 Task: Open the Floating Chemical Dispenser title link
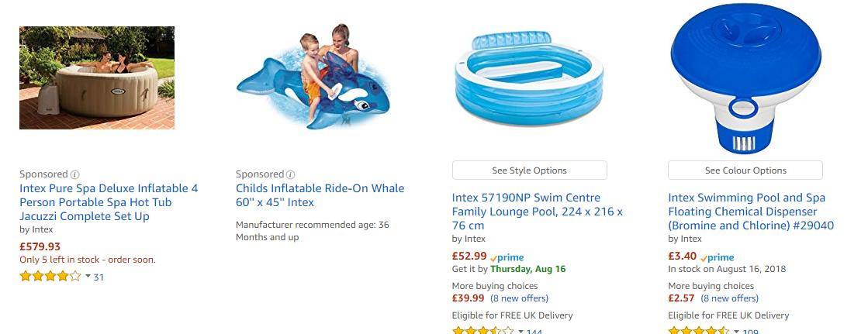point(750,212)
